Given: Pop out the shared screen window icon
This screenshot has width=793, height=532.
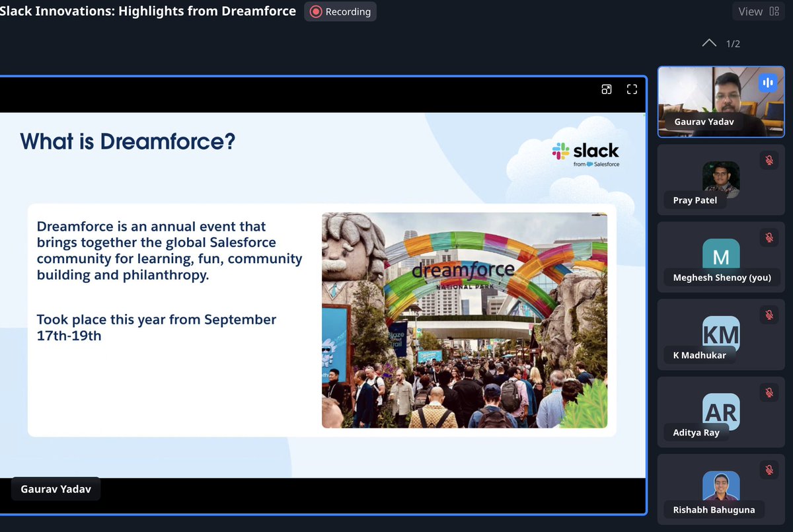Looking at the screenshot, I should tap(607, 89).
